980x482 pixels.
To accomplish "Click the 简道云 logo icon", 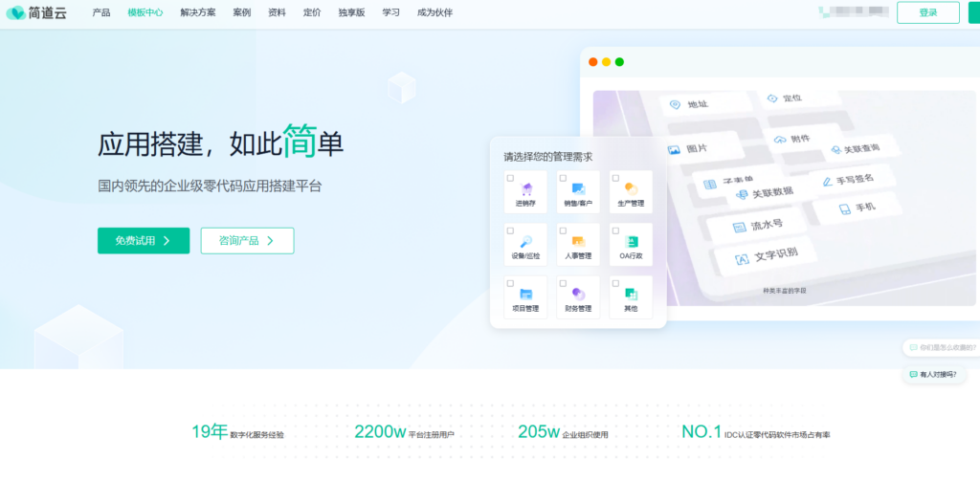I will pyautogui.click(x=15, y=12).
